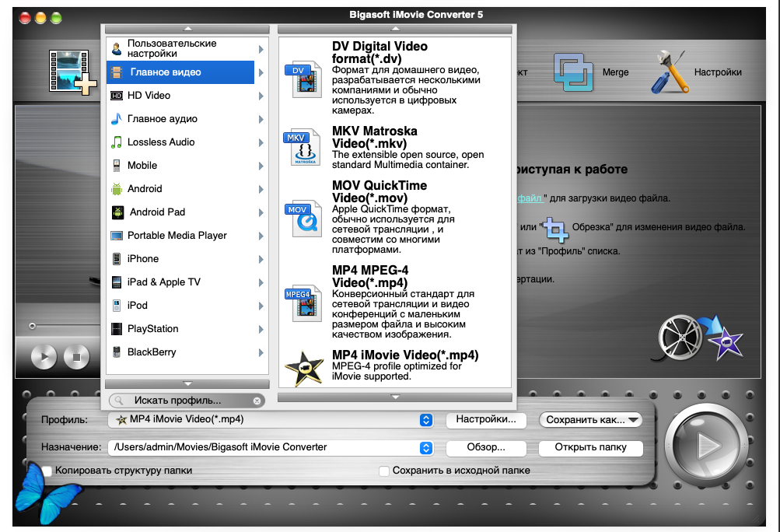Click the Mobile phone category icon
780x532 pixels.
click(x=117, y=165)
